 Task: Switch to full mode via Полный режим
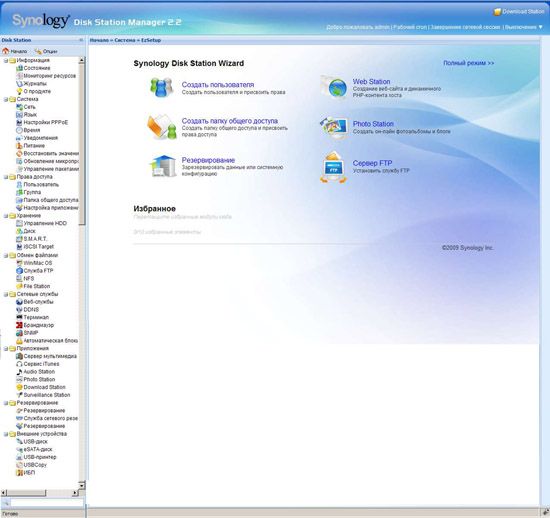pyautogui.click(x=469, y=63)
